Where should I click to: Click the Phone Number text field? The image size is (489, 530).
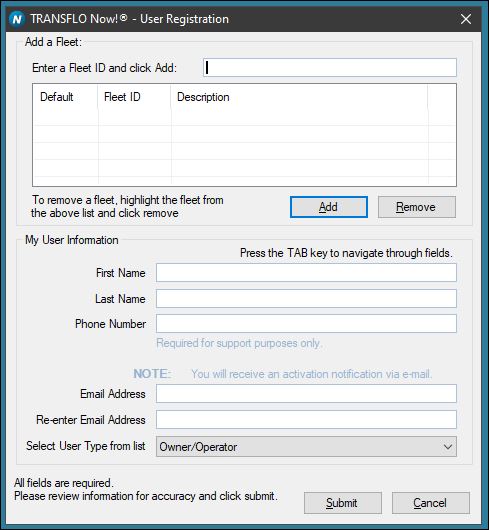click(x=306, y=323)
